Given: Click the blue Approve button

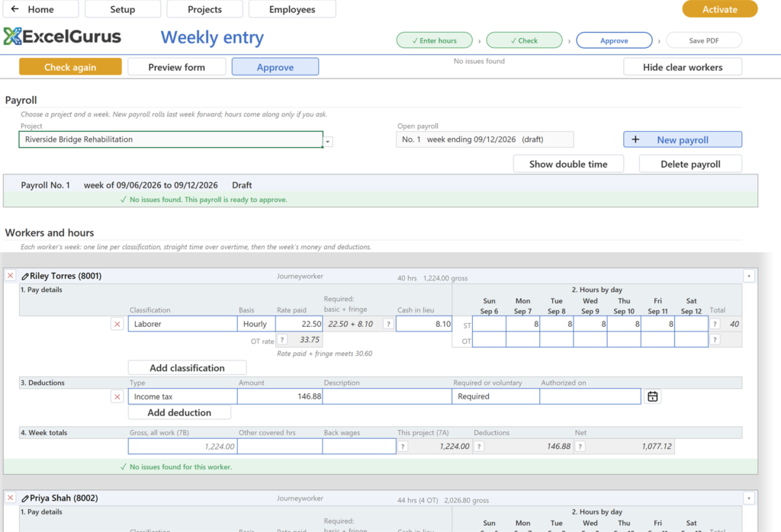Looking at the screenshot, I should click(x=275, y=66).
